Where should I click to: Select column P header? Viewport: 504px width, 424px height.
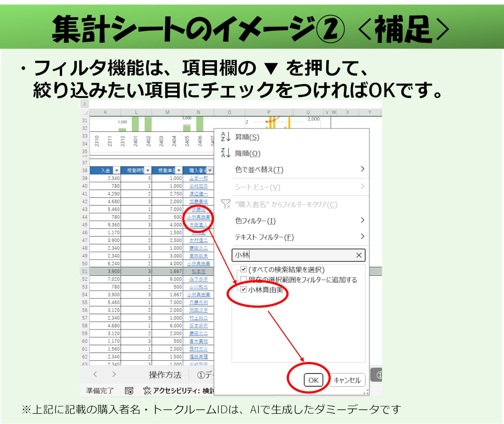click(269, 112)
